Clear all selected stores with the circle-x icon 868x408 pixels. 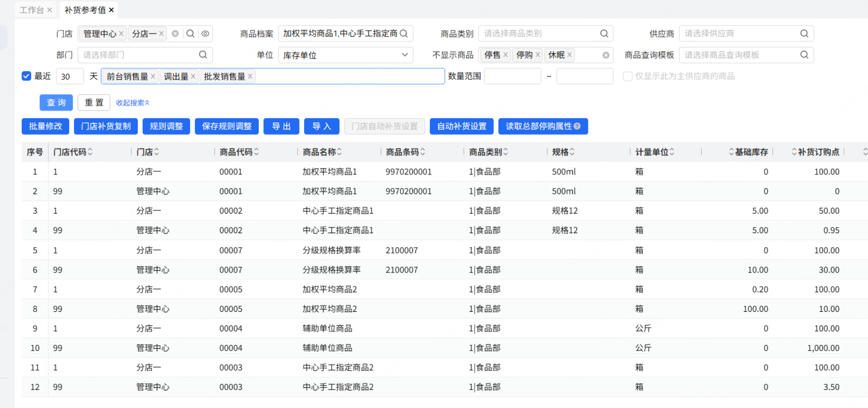point(175,34)
